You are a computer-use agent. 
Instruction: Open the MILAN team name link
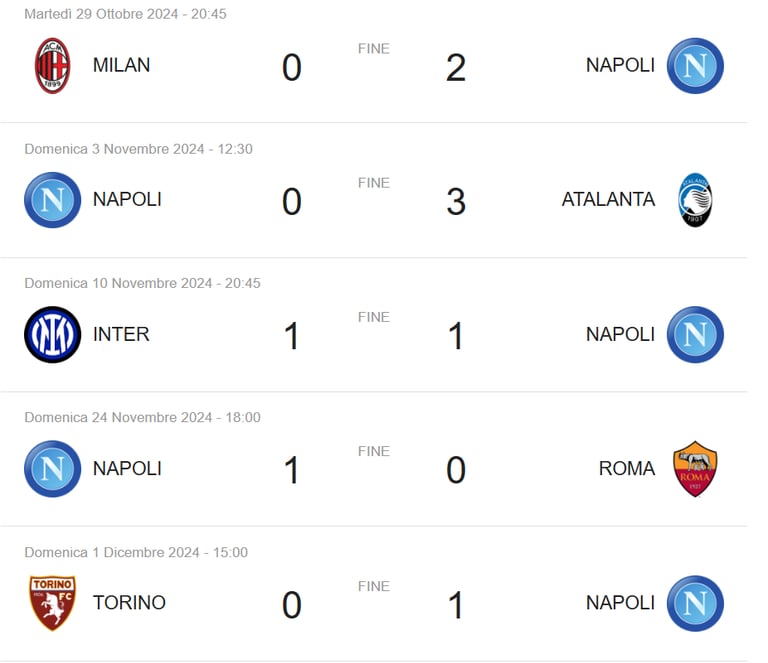pos(121,65)
